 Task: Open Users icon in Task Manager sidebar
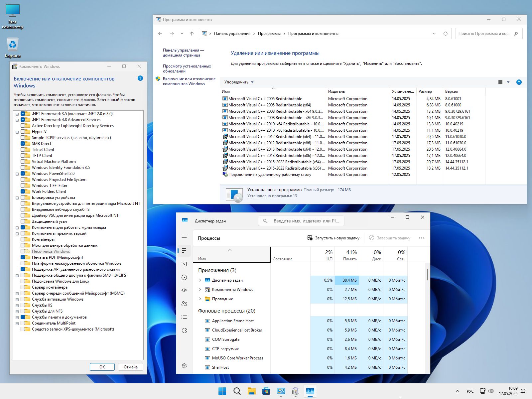click(184, 304)
